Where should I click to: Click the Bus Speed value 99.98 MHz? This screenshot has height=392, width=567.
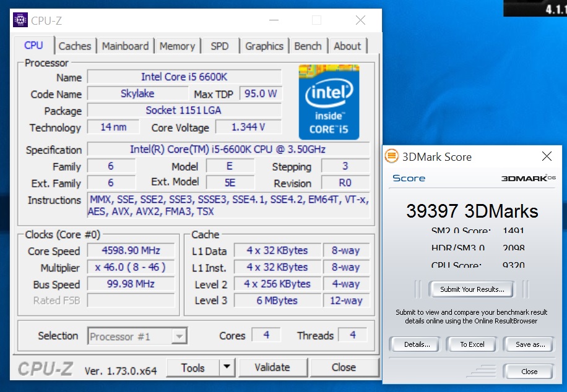(x=131, y=284)
